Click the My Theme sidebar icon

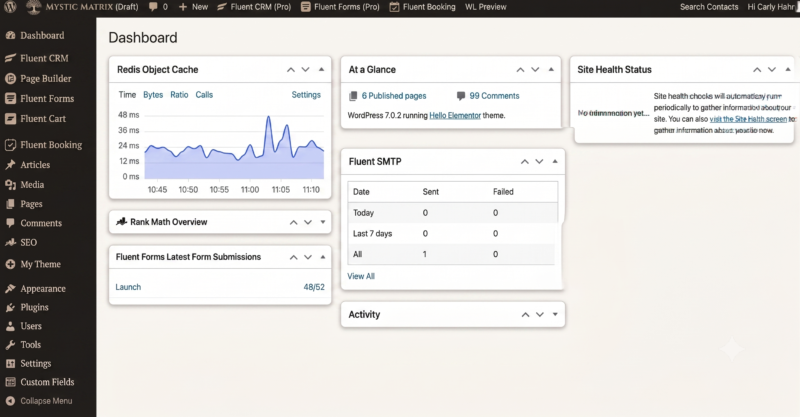coord(10,264)
